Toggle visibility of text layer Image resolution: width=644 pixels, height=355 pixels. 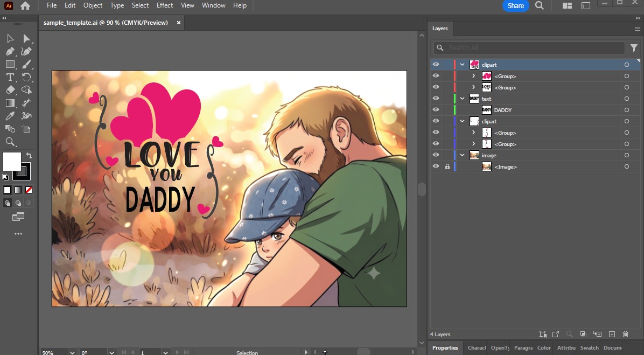point(436,99)
